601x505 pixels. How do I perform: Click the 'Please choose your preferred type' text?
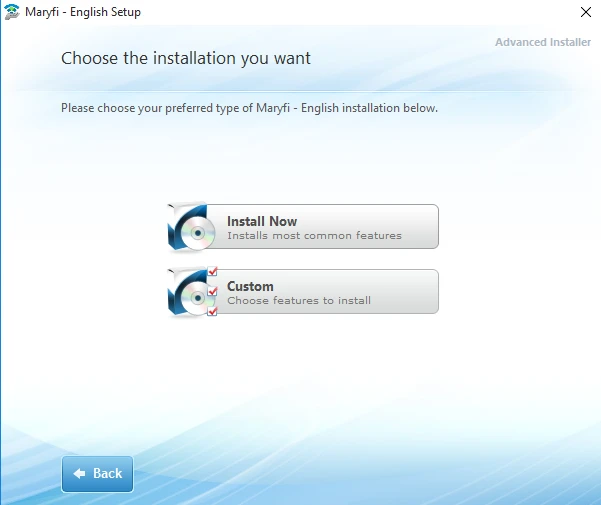[249, 107]
